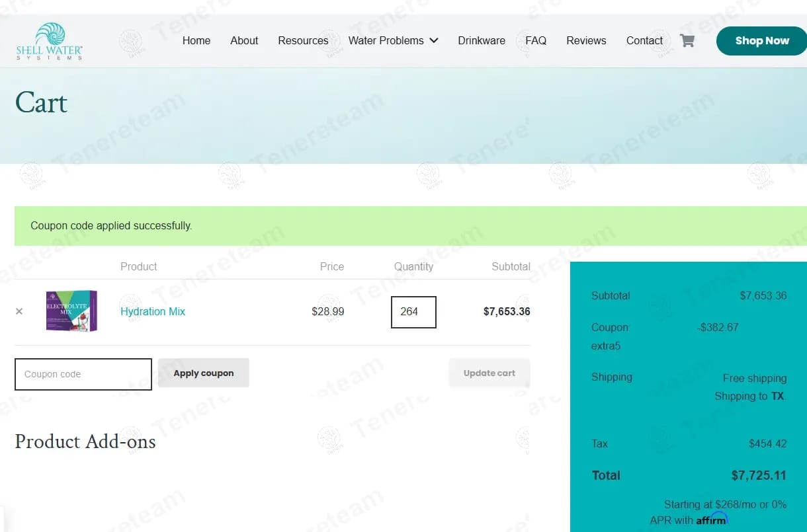Image resolution: width=807 pixels, height=532 pixels.
Task: Click the Shell Water Systems logo
Action: click(50, 41)
